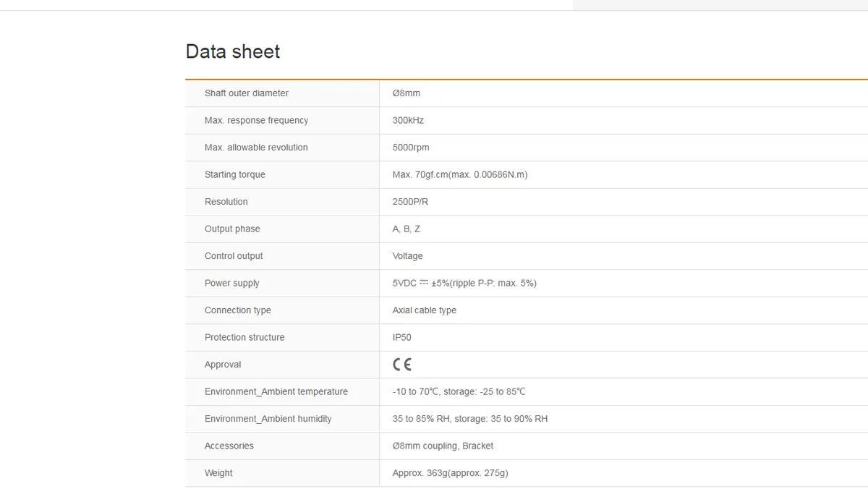The height and width of the screenshot is (489, 868).
Task: Select the Connection type label
Action: click(x=238, y=310)
